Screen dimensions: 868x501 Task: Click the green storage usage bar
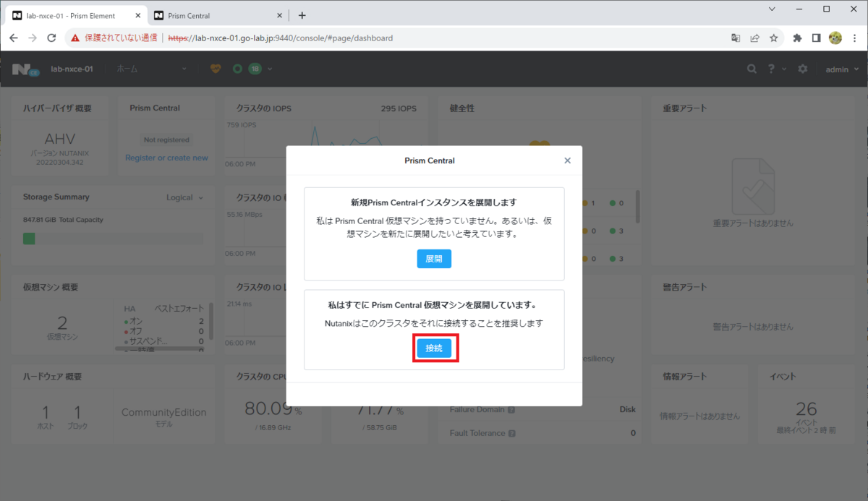click(x=29, y=239)
